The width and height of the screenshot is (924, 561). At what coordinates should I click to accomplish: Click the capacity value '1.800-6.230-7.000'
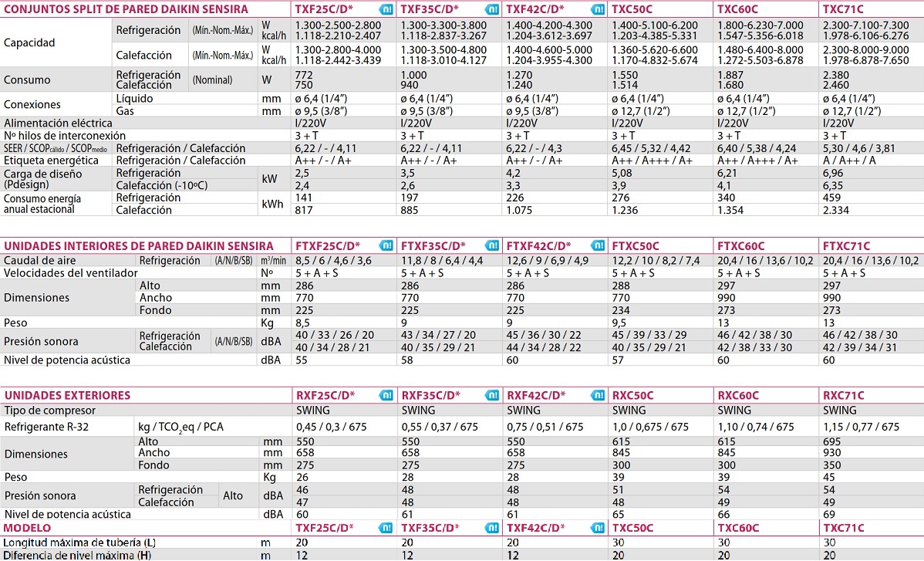point(760,25)
